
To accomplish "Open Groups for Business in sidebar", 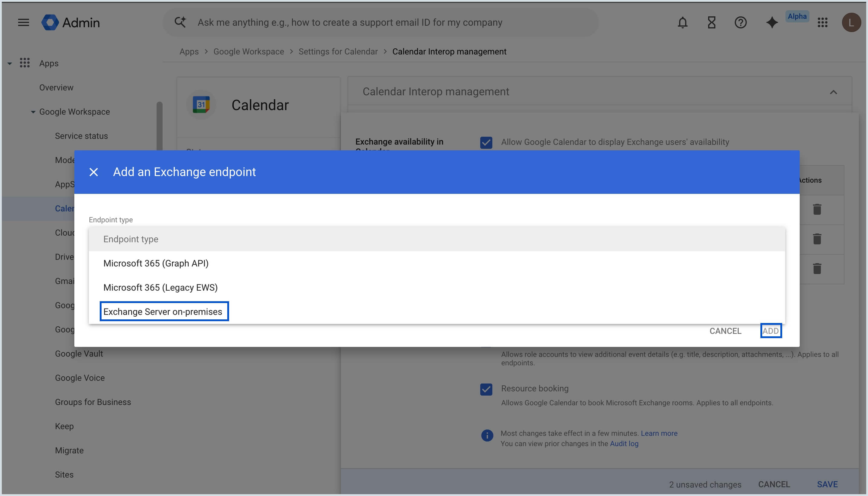I will click(93, 402).
